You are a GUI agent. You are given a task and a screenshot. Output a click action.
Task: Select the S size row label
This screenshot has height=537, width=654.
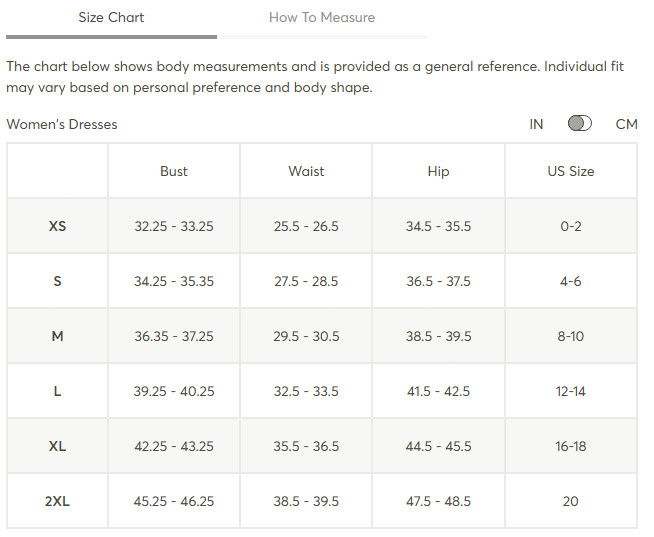57,281
